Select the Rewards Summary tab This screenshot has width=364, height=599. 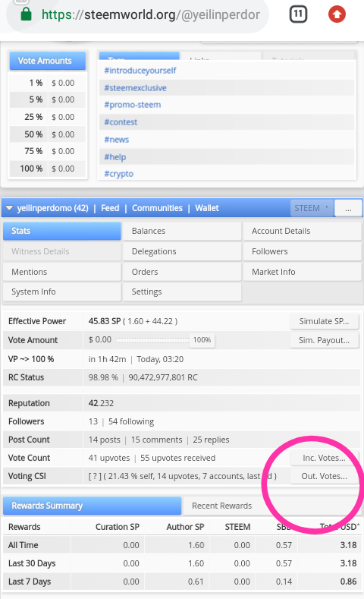point(92,506)
